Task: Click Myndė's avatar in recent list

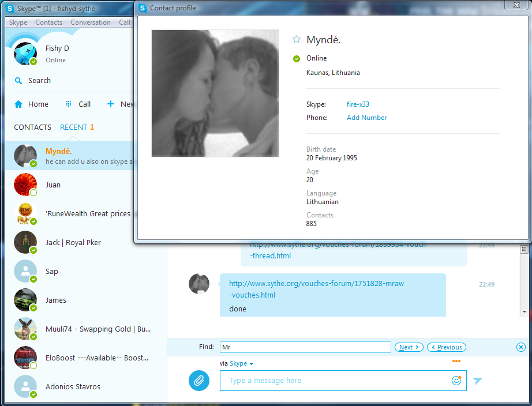Action: (x=25, y=156)
